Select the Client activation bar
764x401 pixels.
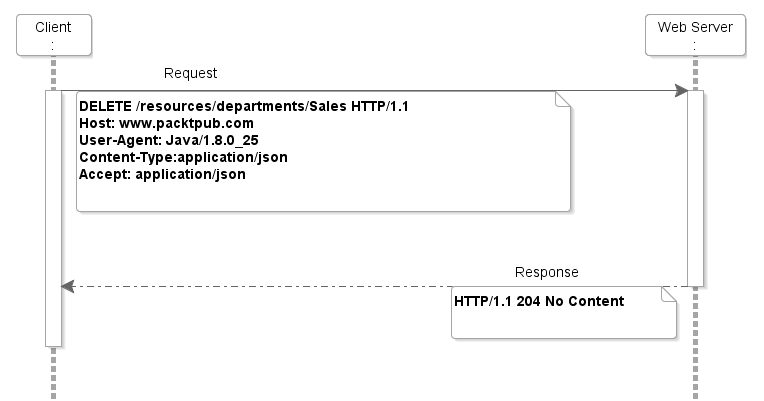[x=53, y=218]
